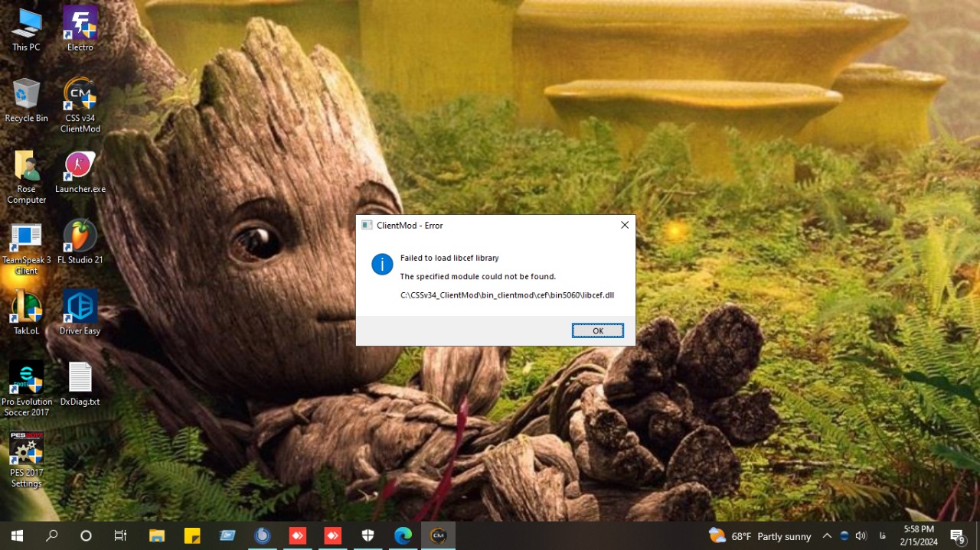Image resolution: width=980 pixels, height=550 pixels.
Task: Select the Driver Easy shortcut
Action: coord(80,314)
